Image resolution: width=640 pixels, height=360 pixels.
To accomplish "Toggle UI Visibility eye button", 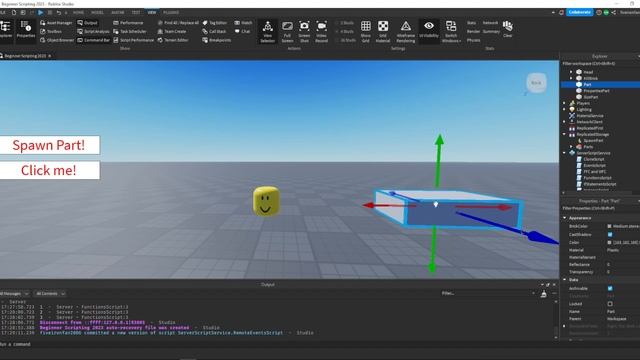I will [429, 30].
